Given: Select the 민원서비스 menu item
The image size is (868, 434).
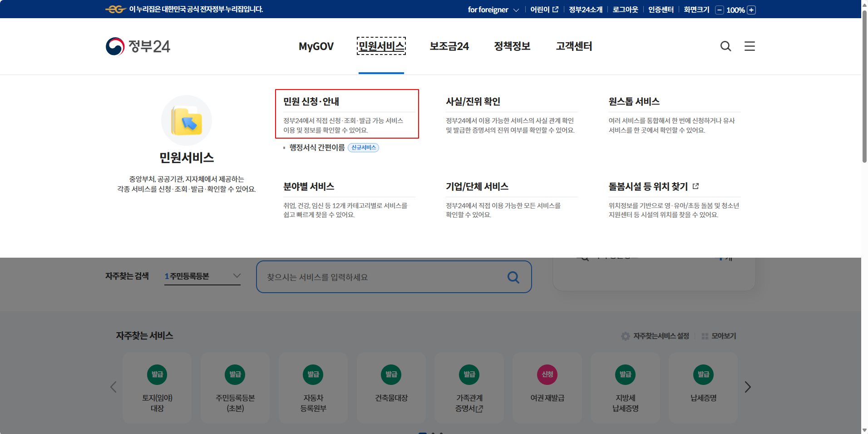Looking at the screenshot, I should (x=381, y=46).
